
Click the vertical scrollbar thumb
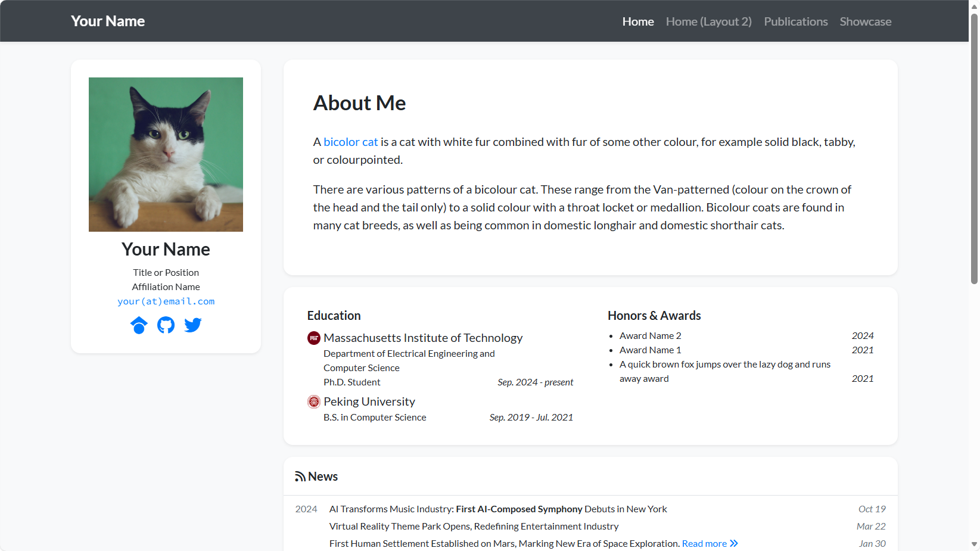click(974, 149)
